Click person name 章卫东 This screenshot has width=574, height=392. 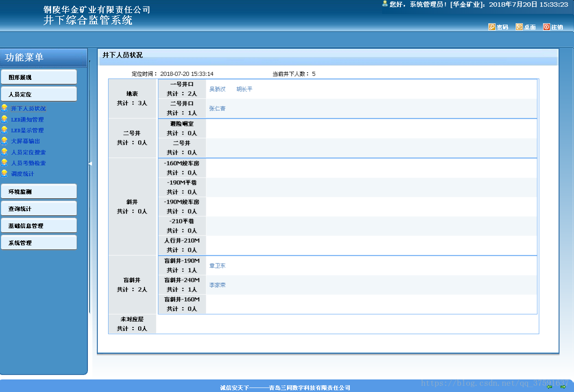coord(217,266)
